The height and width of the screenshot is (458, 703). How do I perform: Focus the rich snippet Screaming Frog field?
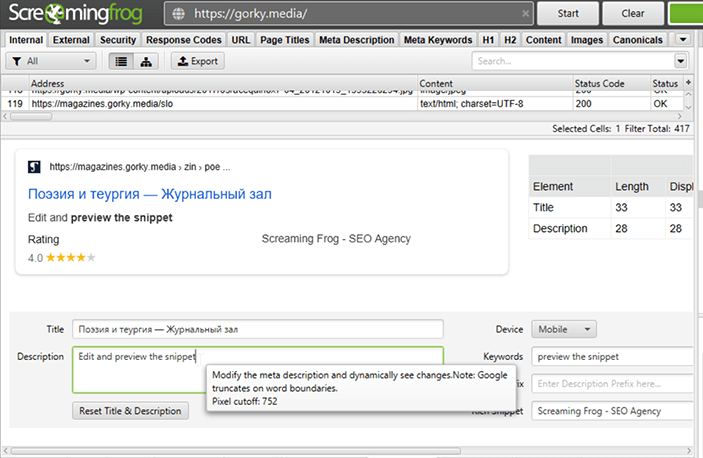(612, 411)
